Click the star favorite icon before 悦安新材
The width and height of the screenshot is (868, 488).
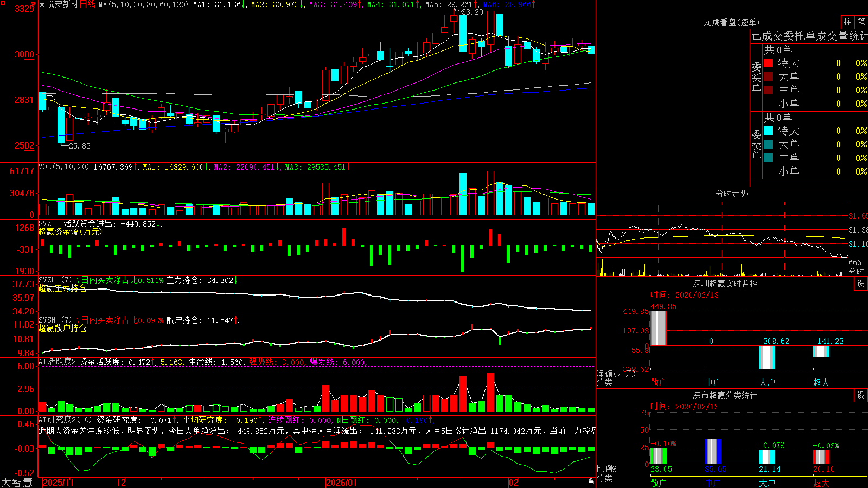click(x=42, y=4)
